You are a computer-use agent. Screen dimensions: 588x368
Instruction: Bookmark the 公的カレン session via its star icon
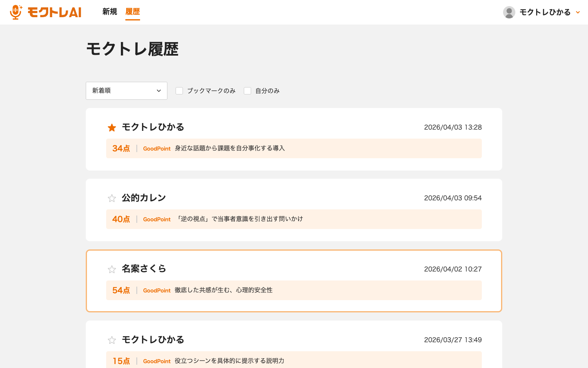point(112,198)
